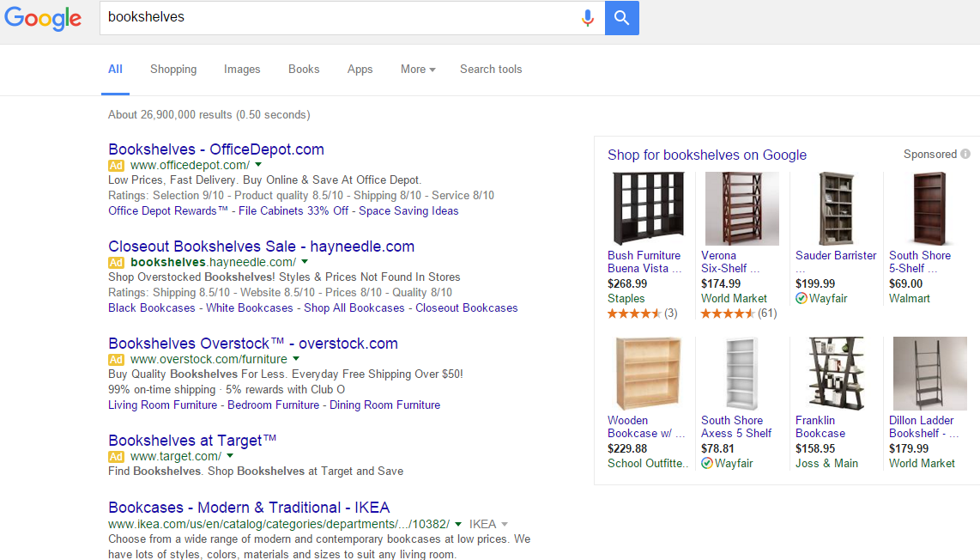Click South Shore 5-Shelf product image
This screenshot has height=560, width=980.
tap(929, 209)
